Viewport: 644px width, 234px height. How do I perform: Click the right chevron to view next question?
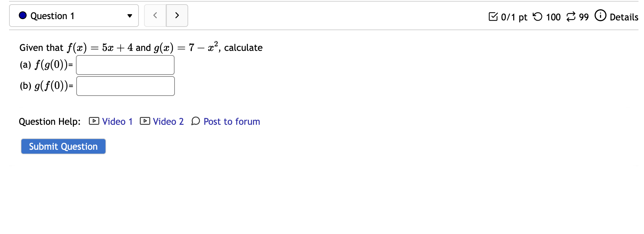(x=177, y=15)
